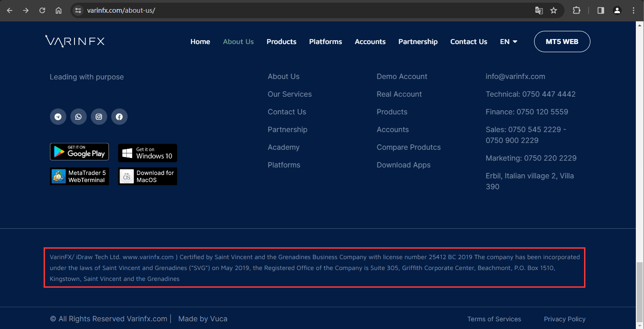Image resolution: width=644 pixels, height=329 pixels.
Task: Open About Us in the top navigation
Action: tap(238, 42)
